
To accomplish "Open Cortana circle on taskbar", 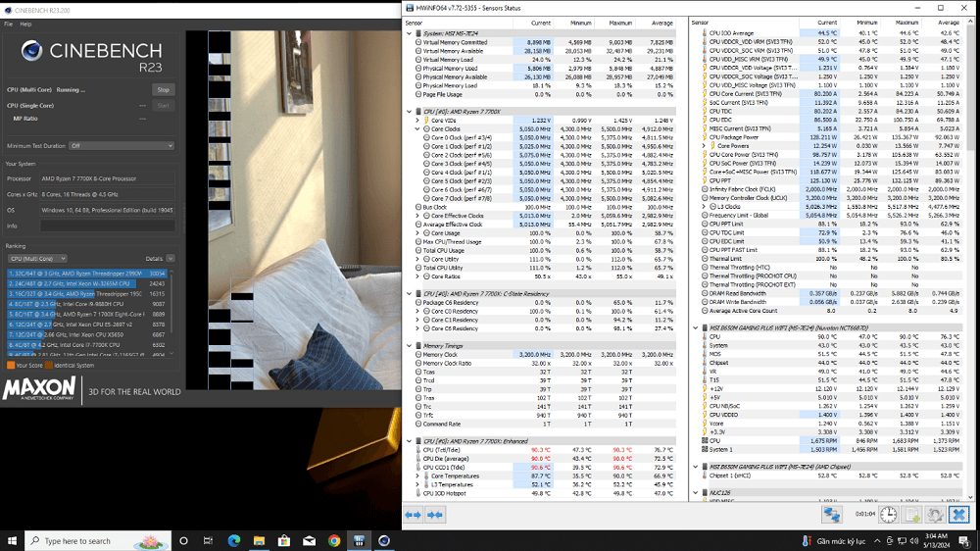I will [x=184, y=541].
